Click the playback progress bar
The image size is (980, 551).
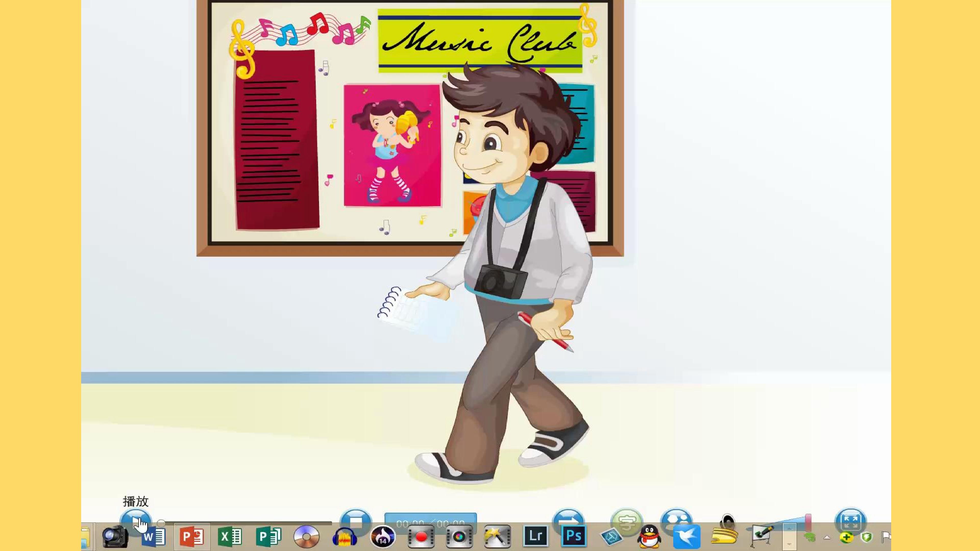(245, 523)
